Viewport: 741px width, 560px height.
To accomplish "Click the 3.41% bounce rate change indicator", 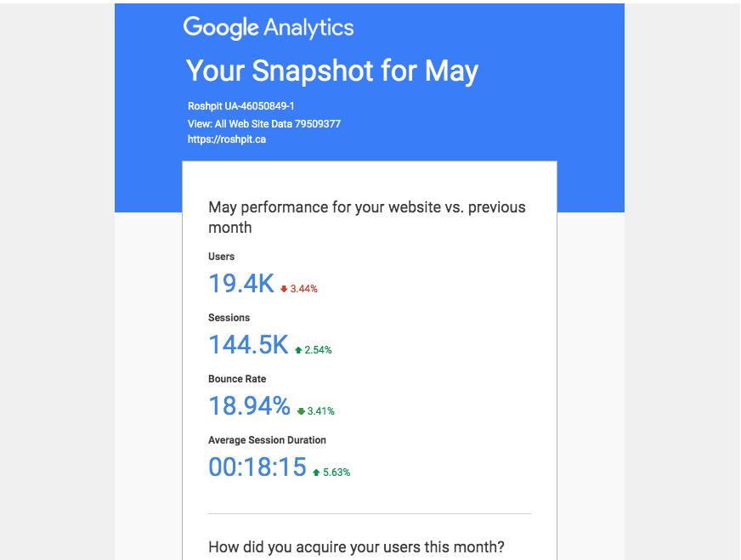I will pyautogui.click(x=321, y=411).
